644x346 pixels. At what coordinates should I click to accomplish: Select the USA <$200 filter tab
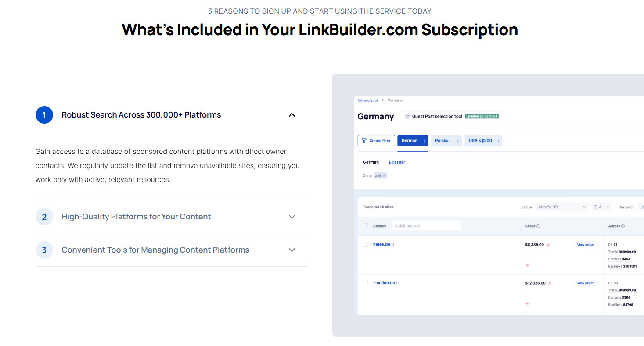click(x=480, y=141)
